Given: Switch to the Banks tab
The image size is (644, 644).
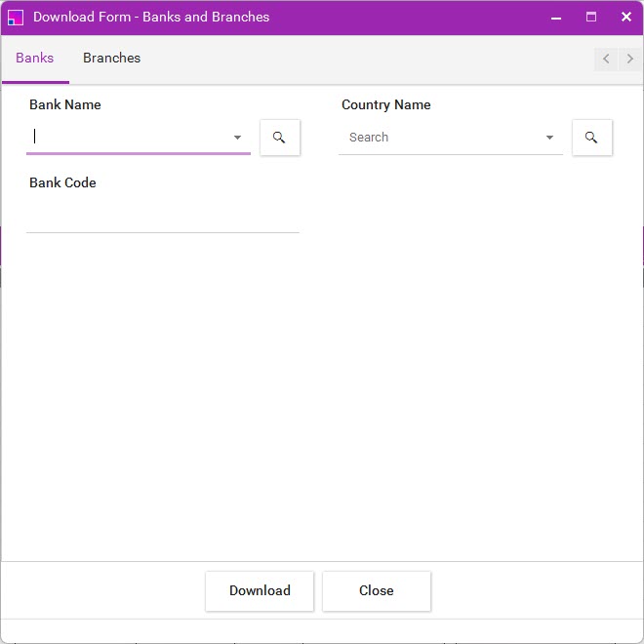Looking at the screenshot, I should point(35,59).
